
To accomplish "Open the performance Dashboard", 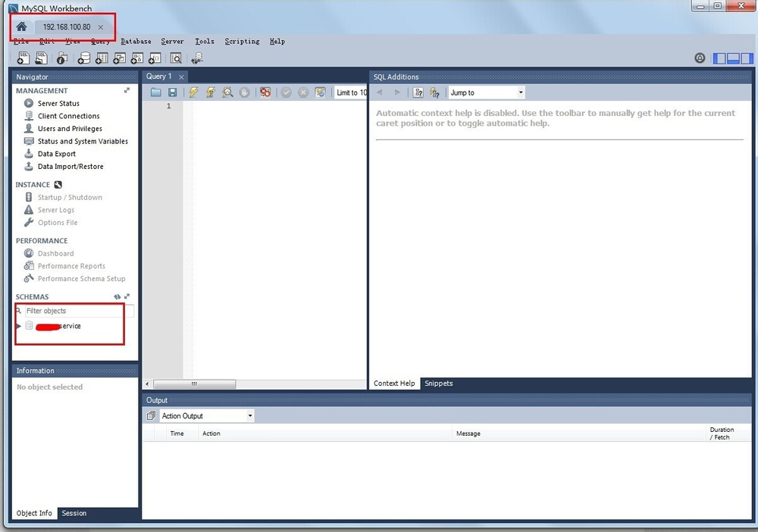I will [55, 253].
